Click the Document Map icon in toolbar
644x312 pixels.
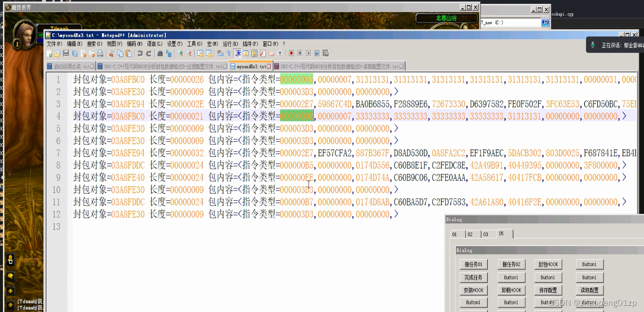[x=254, y=53]
